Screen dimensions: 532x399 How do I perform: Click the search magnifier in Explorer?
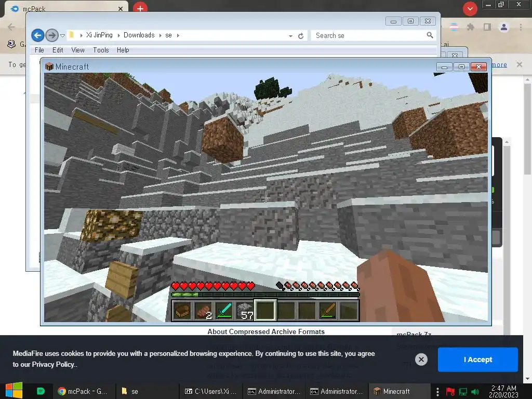click(x=430, y=35)
